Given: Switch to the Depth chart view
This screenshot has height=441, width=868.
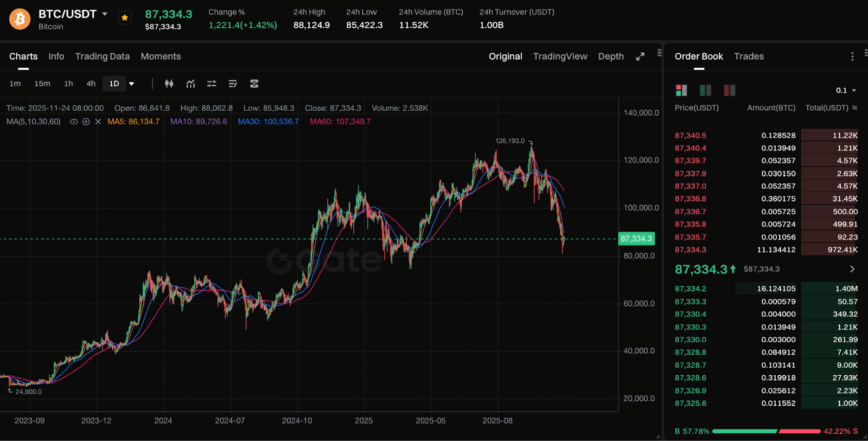Looking at the screenshot, I should point(611,56).
